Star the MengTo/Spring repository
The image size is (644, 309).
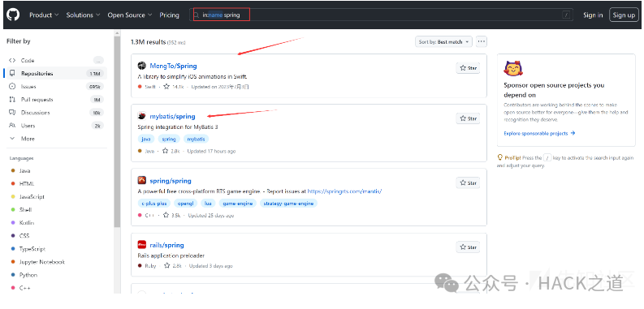click(x=468, y=68)
